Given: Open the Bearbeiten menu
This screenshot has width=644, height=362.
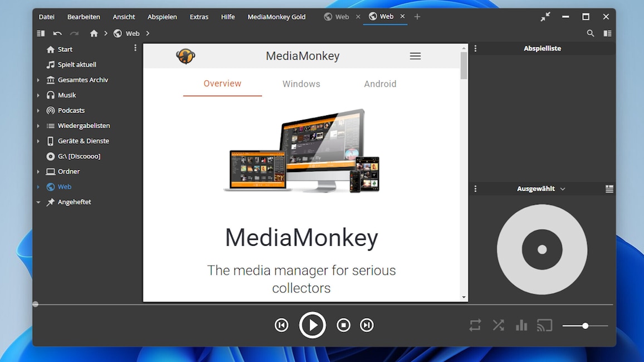Looking at the screenshot, I should coord(84,17).
